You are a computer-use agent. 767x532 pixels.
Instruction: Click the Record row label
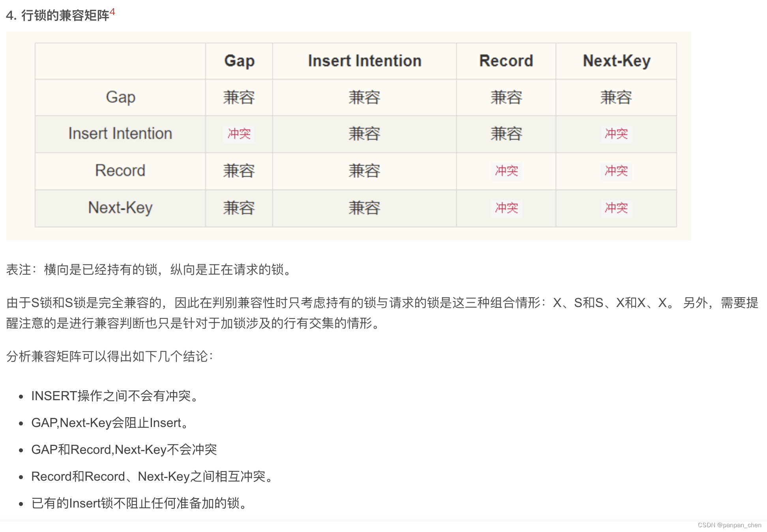click(x=120, y=171)
